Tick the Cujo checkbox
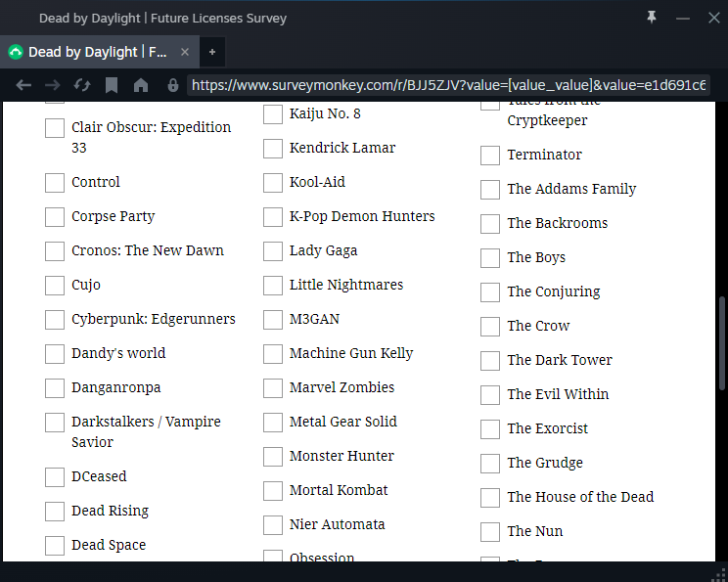728x582 pixels. point(55,286)
